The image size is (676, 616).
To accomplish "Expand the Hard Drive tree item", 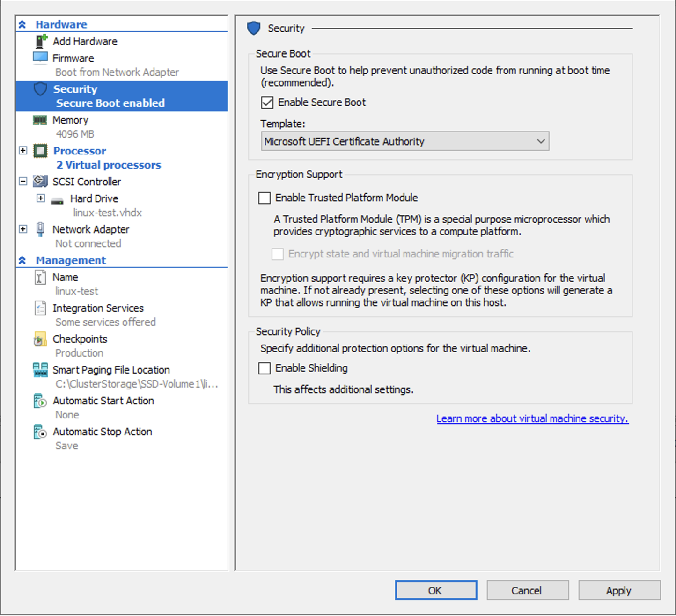I will tap(41, 198).
